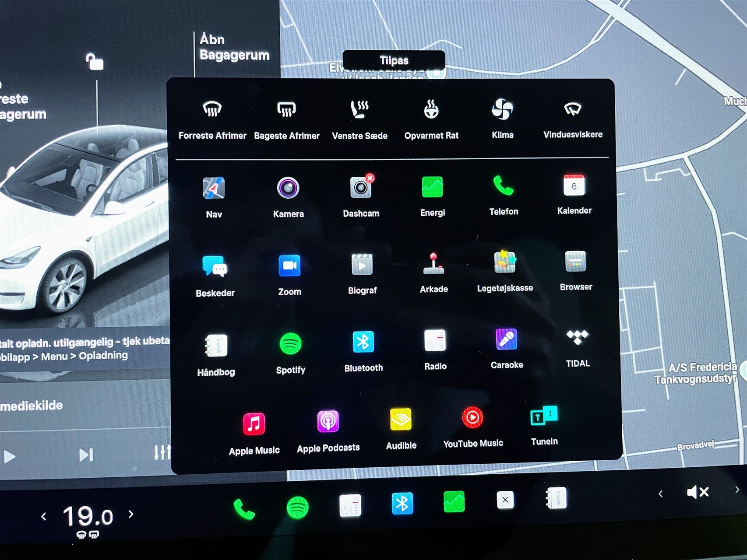Tap the muted speaker volume icon
The image size is (747, 560).
[x=698, y=492]
